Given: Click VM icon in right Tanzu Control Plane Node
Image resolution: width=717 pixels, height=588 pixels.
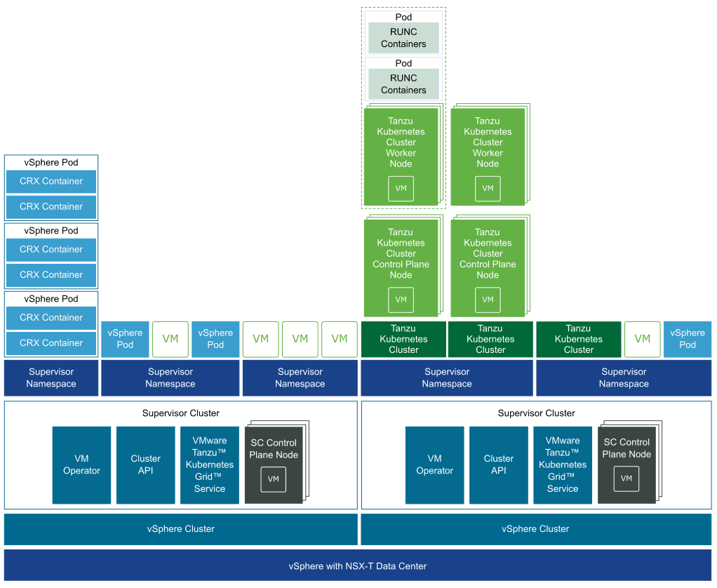Looking at the screenshot, I should tap(488, 300).
